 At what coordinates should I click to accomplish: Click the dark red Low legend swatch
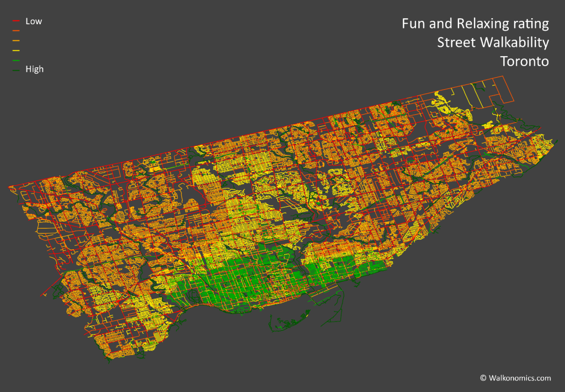[x=16, y=22]
